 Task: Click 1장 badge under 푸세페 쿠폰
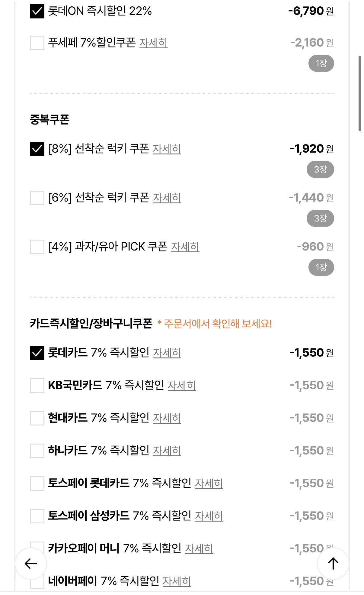coord(321,63)
